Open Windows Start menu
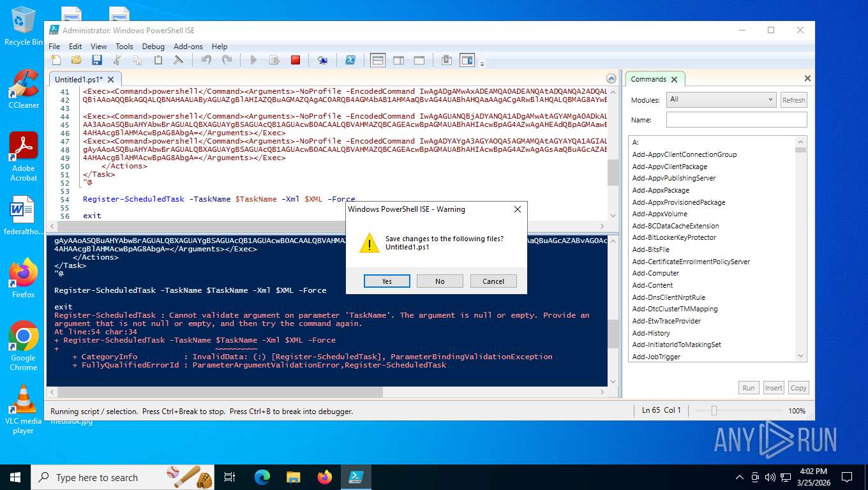This screenshot has height=490, width=868. coord(15,477)
